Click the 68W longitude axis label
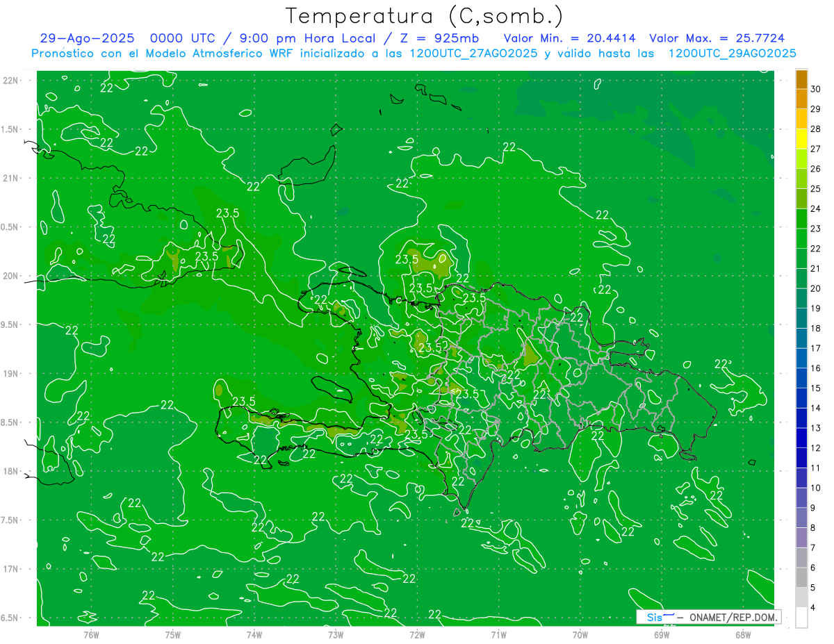This screenshot has height=644, width=834. point(743,635)
